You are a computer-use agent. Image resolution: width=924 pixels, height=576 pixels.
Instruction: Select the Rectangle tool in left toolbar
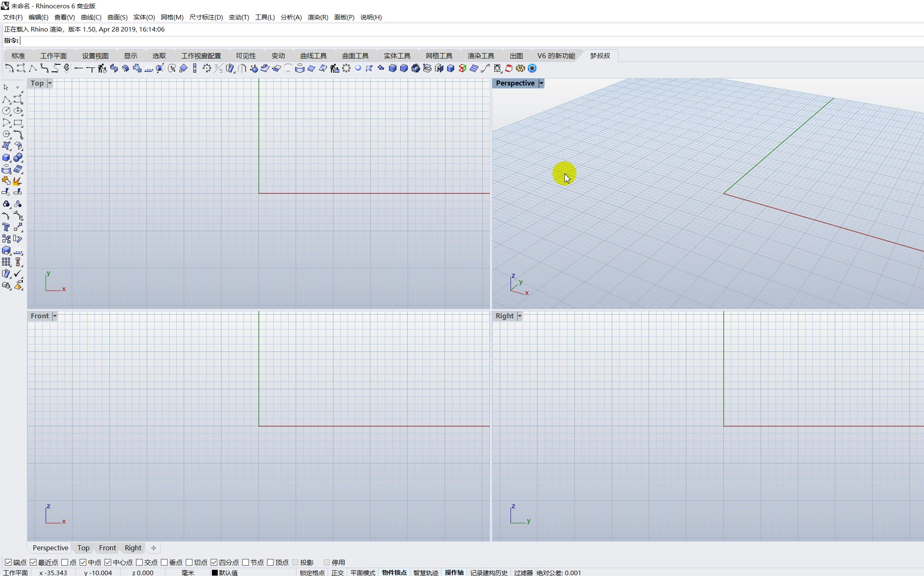[x=17, y=123]
